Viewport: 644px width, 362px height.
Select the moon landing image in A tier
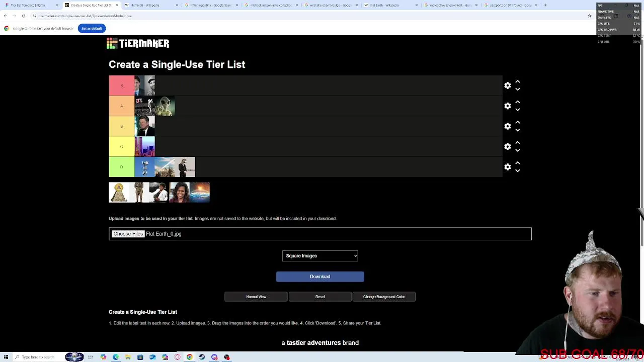tap(145, 106)
